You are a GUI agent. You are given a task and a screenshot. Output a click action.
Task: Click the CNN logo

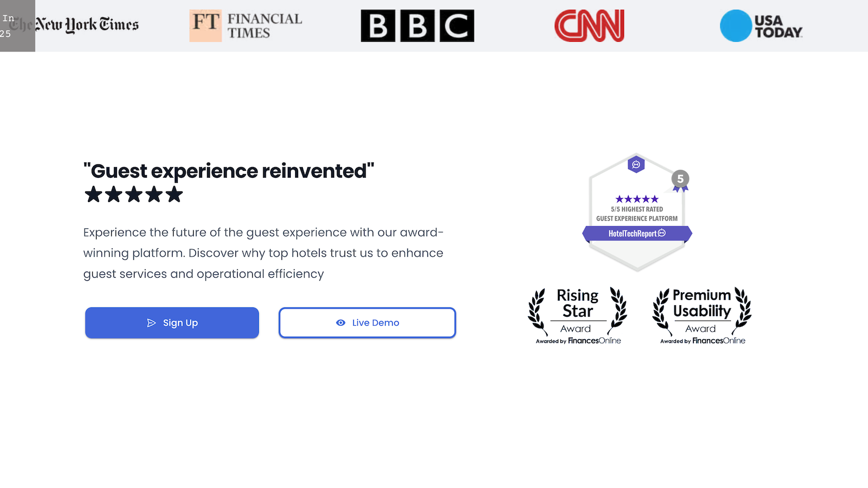click(589, 25)
